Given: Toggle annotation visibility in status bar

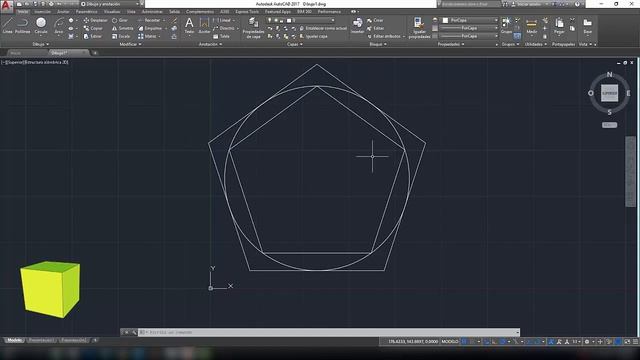Looking at the screenshot, I should 551,342.
